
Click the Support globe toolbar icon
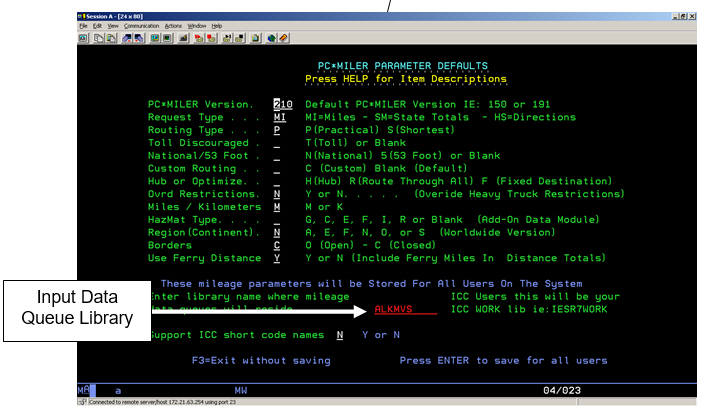pos(271,38)
